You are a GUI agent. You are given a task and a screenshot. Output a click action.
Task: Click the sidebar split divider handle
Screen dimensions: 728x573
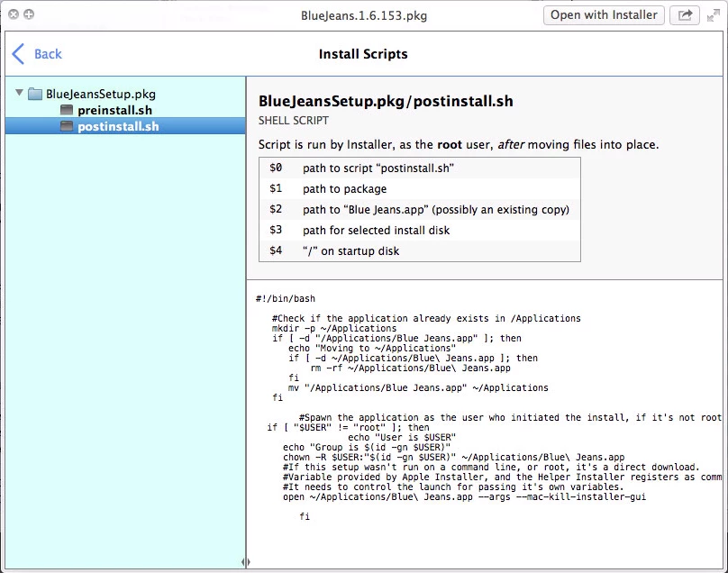point(246,562)
